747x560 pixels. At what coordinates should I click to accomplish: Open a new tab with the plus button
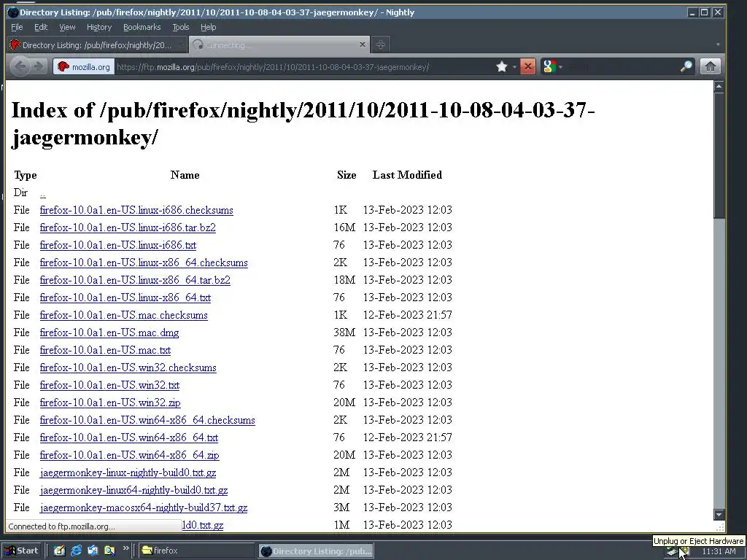(380, 44)
